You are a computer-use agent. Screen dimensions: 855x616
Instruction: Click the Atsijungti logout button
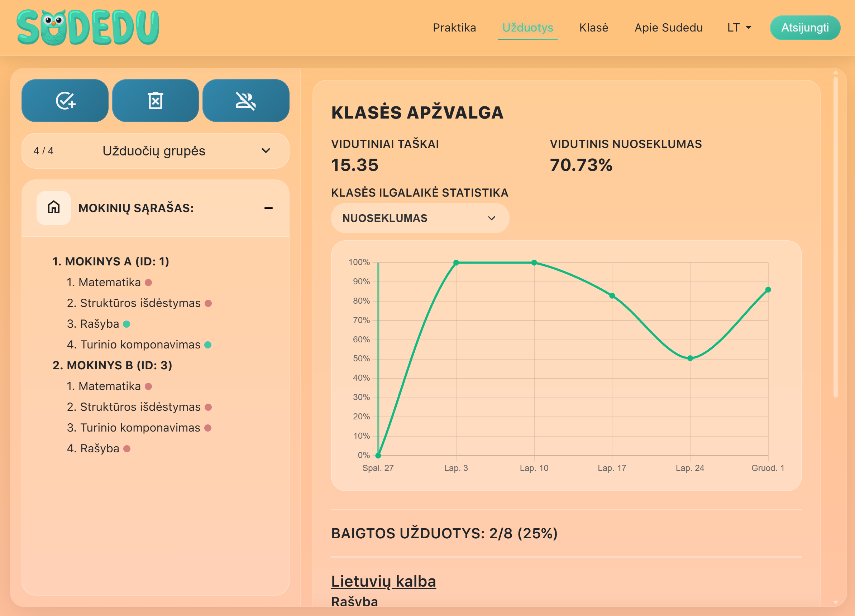click(805, 28)
